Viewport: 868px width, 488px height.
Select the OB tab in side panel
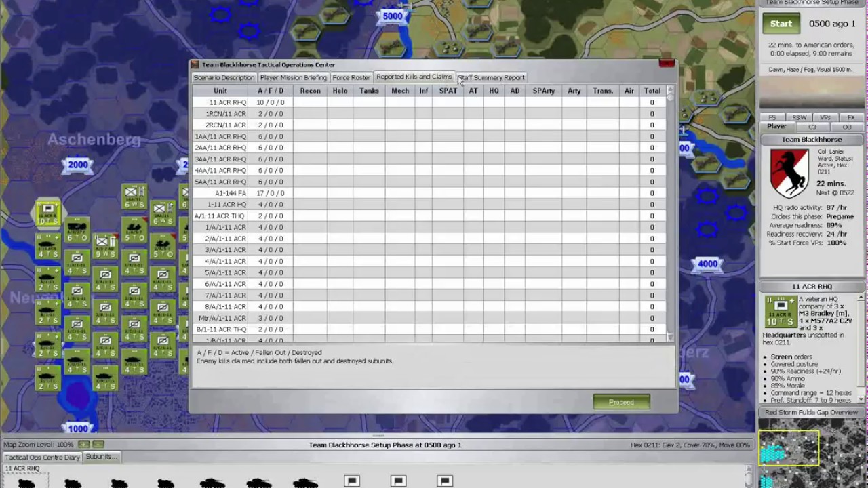coord(846,127)
